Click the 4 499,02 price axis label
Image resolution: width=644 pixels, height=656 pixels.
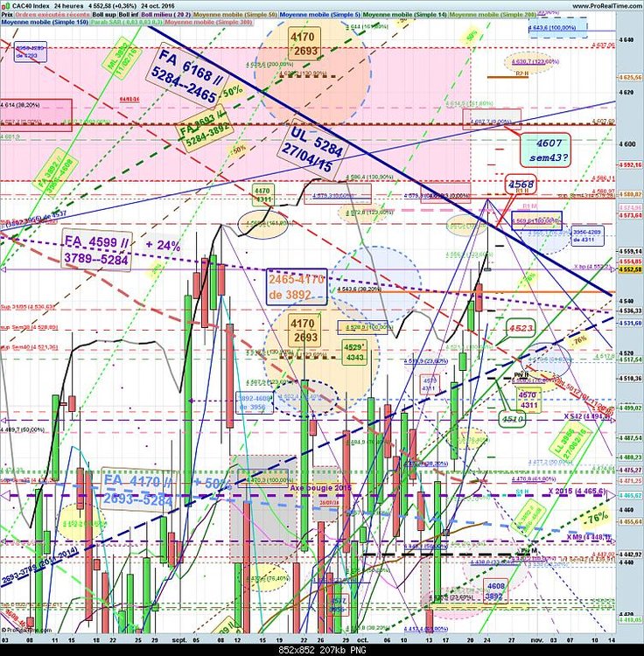tap(630, 408)
